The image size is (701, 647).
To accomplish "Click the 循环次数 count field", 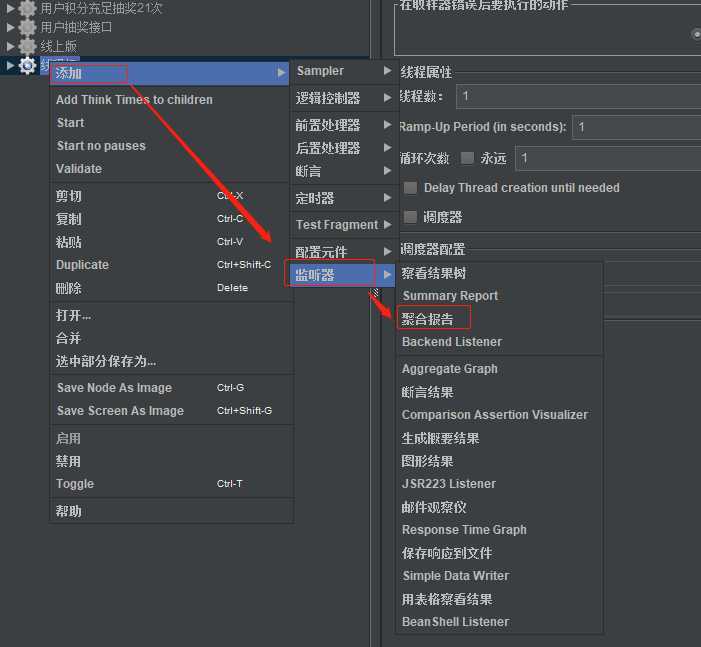I will [x=608, y=158].
